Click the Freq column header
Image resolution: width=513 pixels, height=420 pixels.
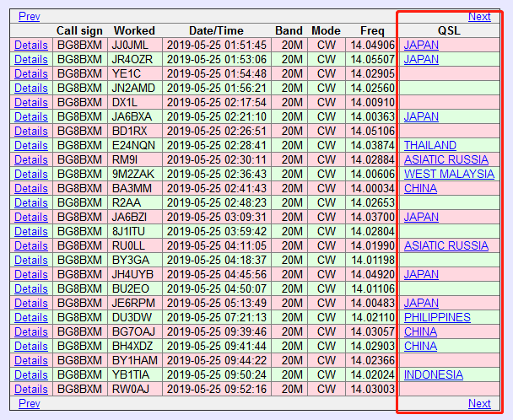372,30
